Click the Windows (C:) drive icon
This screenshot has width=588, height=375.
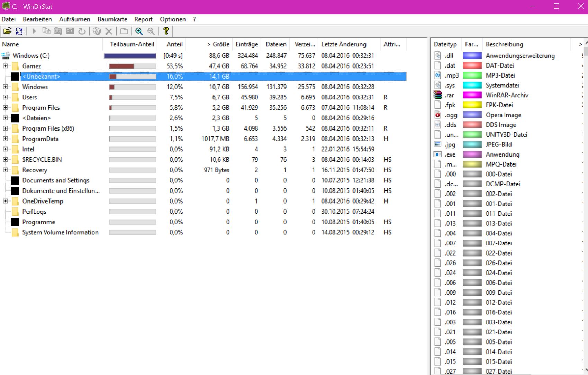point(6,55)
